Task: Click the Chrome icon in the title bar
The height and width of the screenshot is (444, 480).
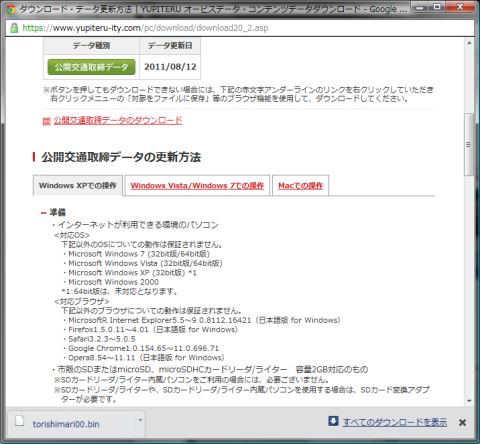Action: tap(11, 9)
